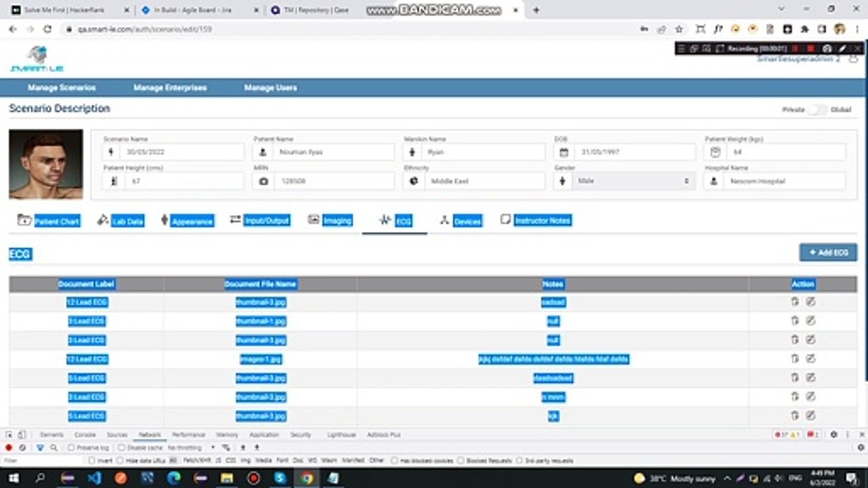Activate DevTools inspect element picker

point(9,434)
